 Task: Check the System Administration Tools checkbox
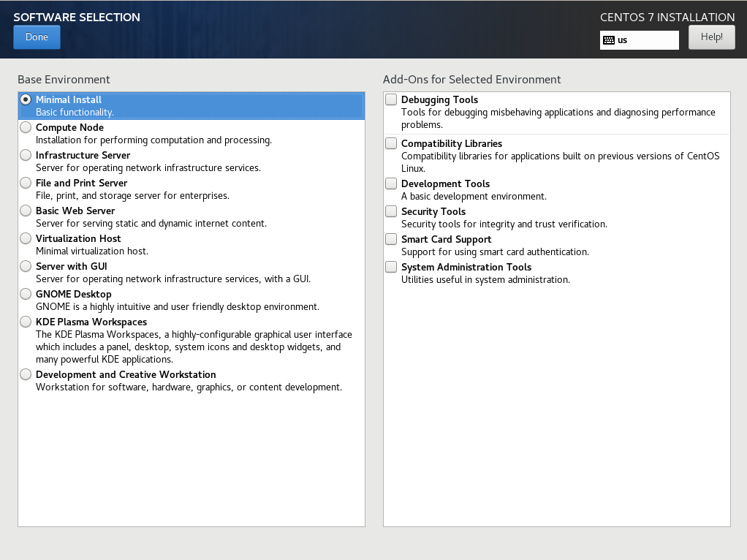click(391, 267)
